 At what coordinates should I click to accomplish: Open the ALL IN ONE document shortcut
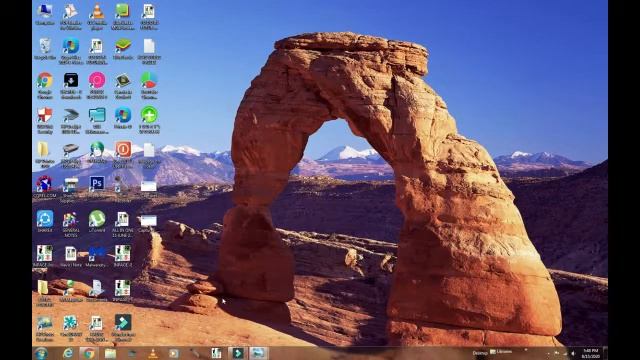pyautogui.click(x=123, y=224)
